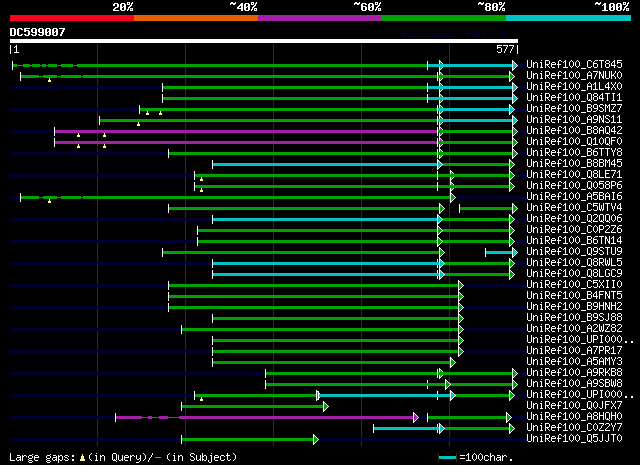
Task: Select the UniRef100_Q058P6 hit label
Action: coord(574,186)
